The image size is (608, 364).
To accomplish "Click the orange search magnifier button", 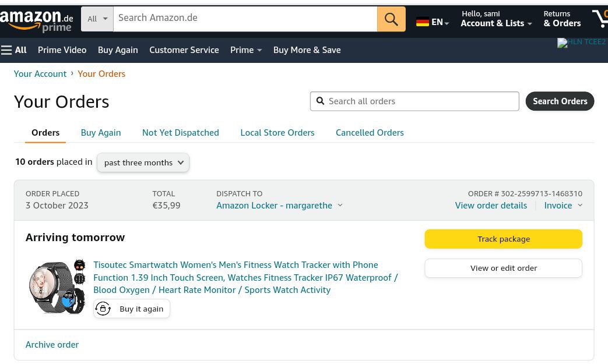I will coord(391,19).
